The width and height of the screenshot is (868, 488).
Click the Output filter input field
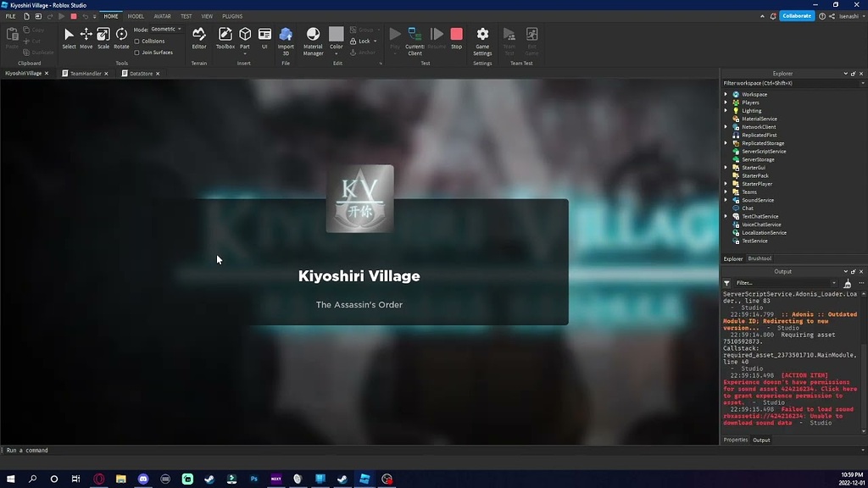pyautogui.click(x=785, y=283)
